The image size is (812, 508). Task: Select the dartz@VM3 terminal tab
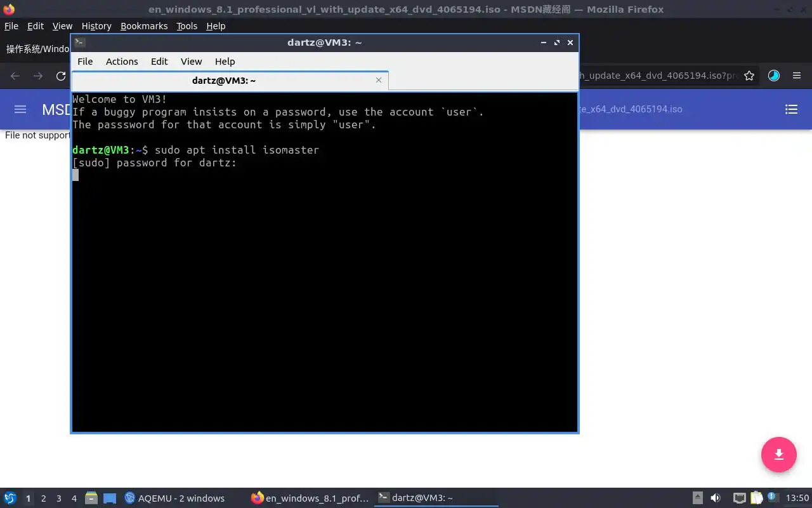pyautogui.click(x=230, y=81)
